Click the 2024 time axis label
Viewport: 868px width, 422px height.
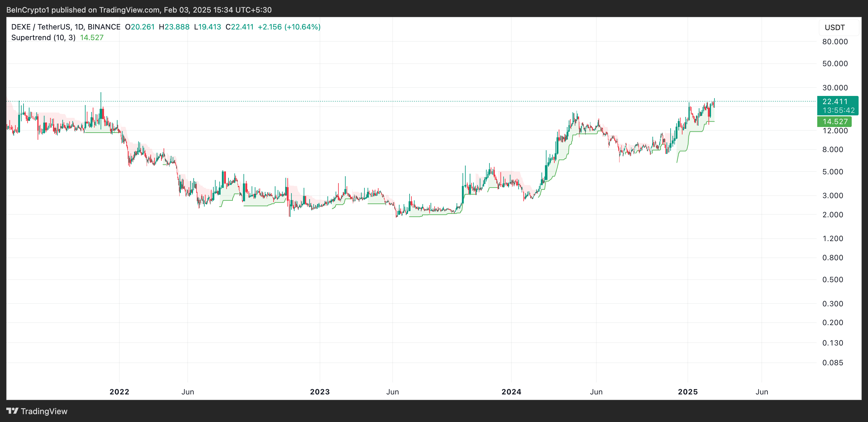click(x=511, y=392)
